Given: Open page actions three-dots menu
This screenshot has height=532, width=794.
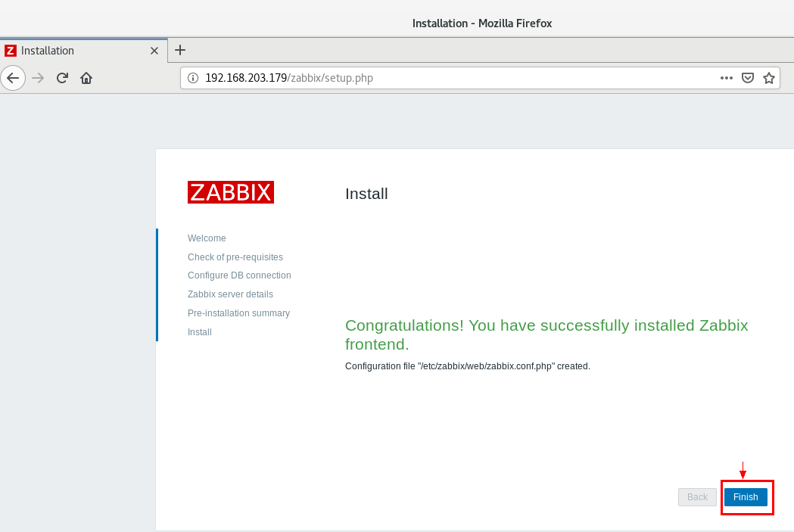Looking at the screenshot, I should (x=726, y=78).
